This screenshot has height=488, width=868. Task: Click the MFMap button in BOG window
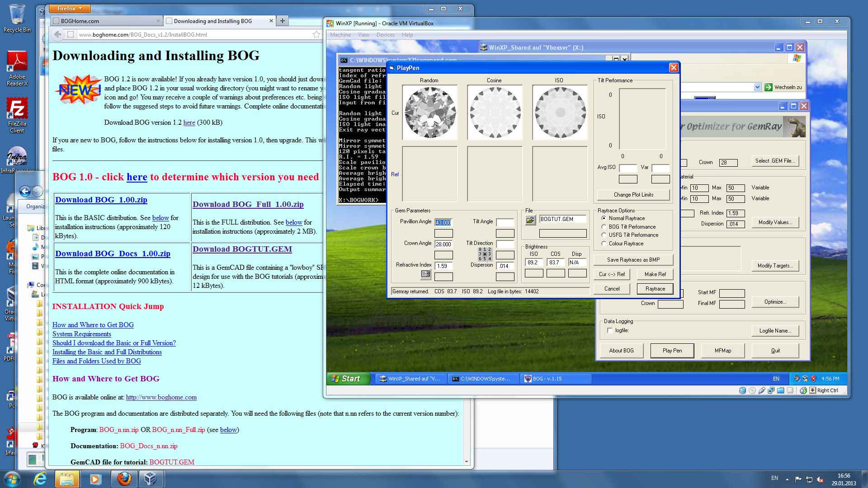pos(723,351)
